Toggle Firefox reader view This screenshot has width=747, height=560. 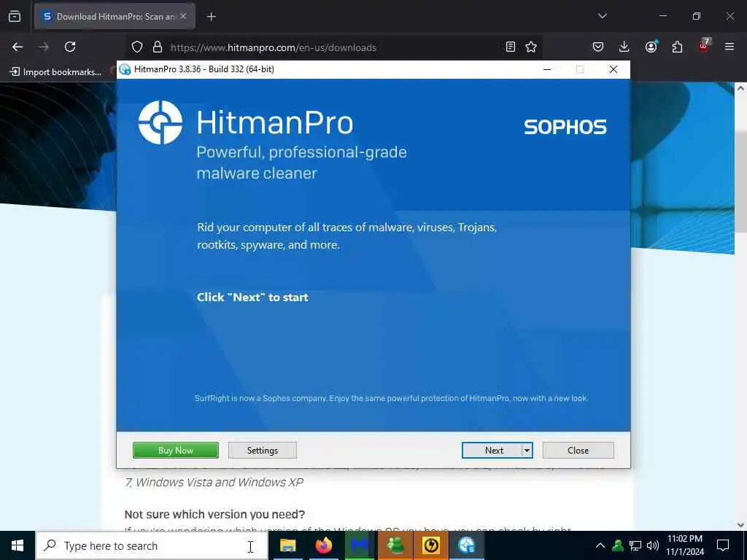[x=510, y=47]
